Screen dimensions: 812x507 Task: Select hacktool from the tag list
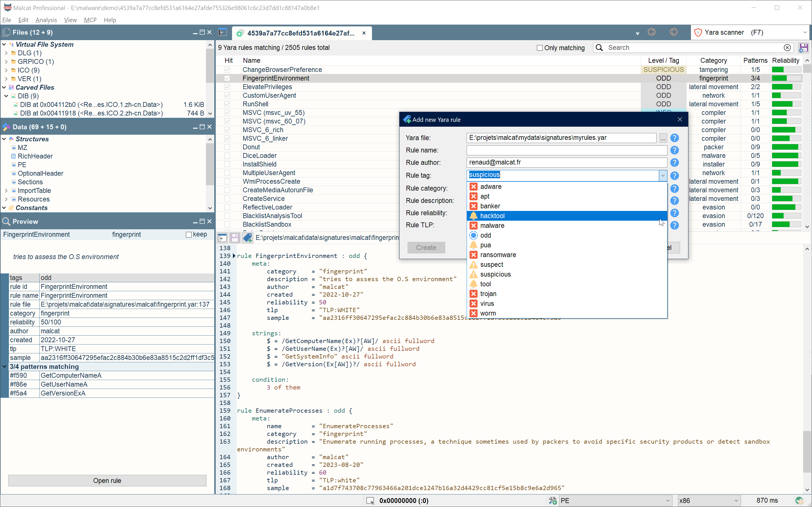[567, 216]
